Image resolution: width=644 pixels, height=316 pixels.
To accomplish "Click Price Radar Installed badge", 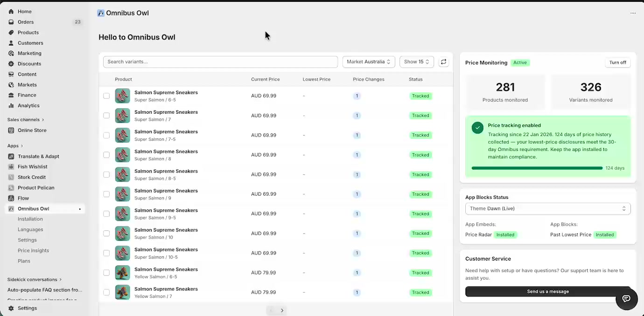I will pos(505,235).
